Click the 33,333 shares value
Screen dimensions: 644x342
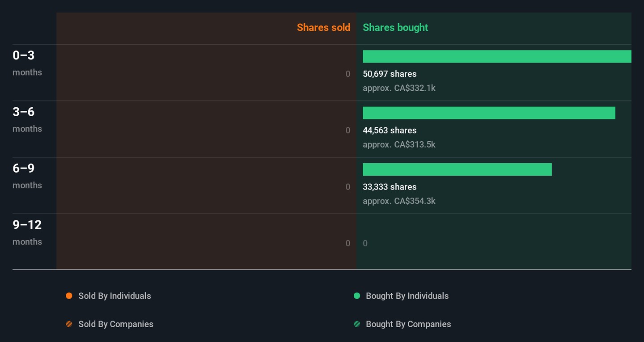(390, 187)
